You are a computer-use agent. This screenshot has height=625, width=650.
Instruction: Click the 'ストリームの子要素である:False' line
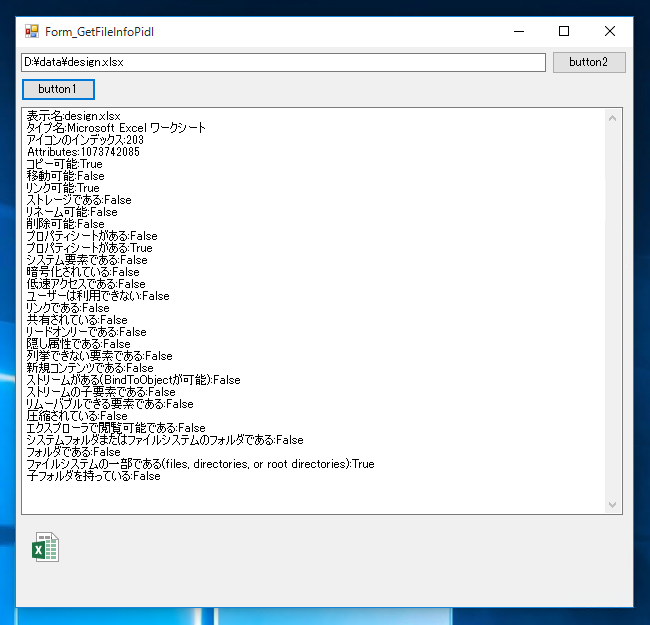[x=101, y=392]
